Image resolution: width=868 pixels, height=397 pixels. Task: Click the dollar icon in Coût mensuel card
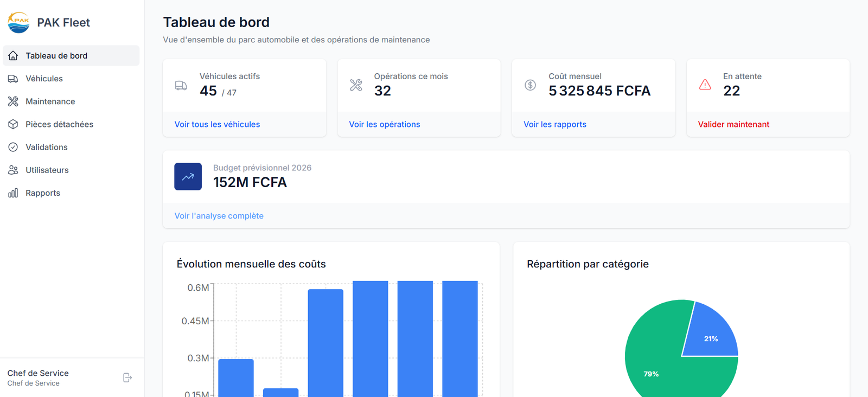(530, 85)
